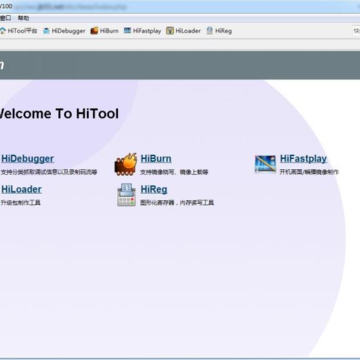Open the HiBurn link on welcome page
This screenshot has width=360, height=360.
click(156, 159)
